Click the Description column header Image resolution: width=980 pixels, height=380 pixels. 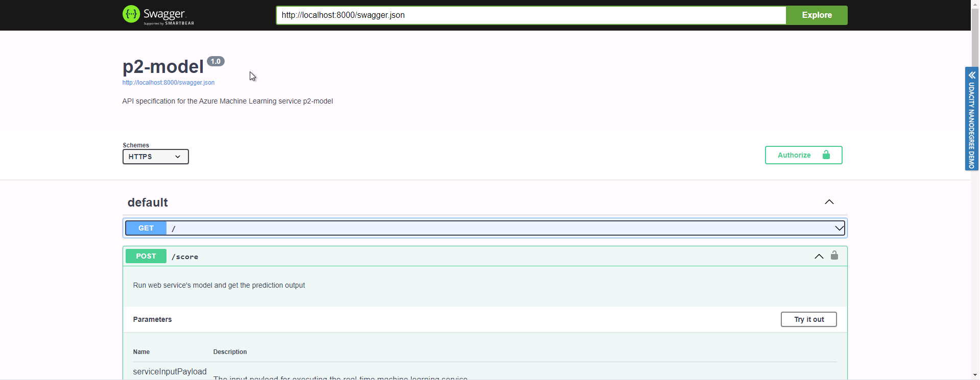coord(230,352)
